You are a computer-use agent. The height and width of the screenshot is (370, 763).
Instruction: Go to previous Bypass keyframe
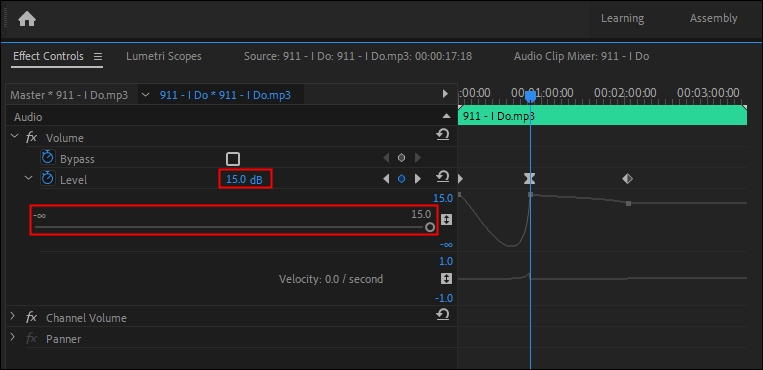click(386, 158)
